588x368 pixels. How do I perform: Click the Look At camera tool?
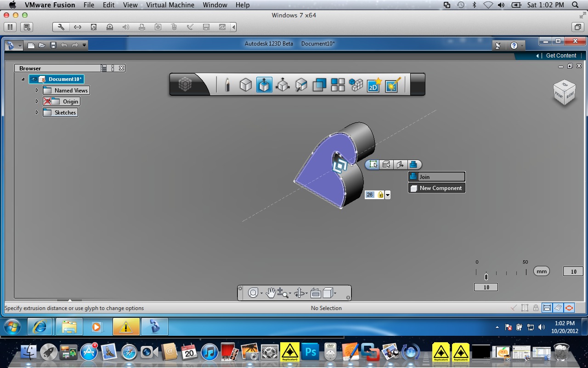click(315, 293)
